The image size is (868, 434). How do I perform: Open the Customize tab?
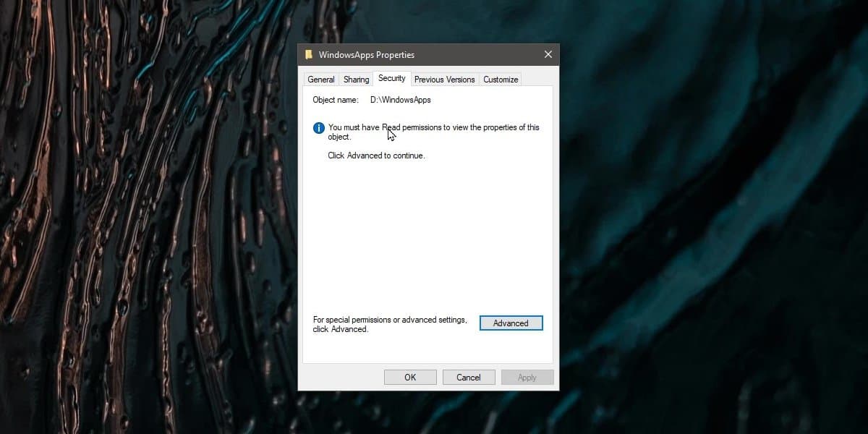point(500,80)
